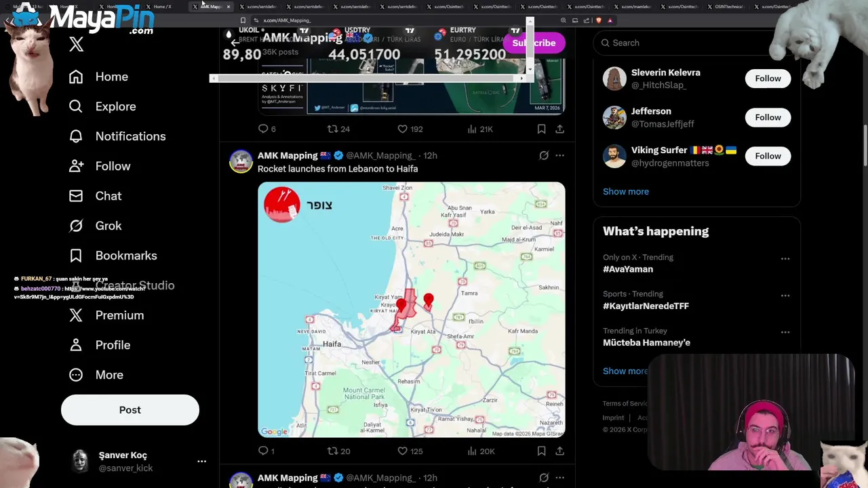Open more options on Haifa rocket tweet

[559, 155]
